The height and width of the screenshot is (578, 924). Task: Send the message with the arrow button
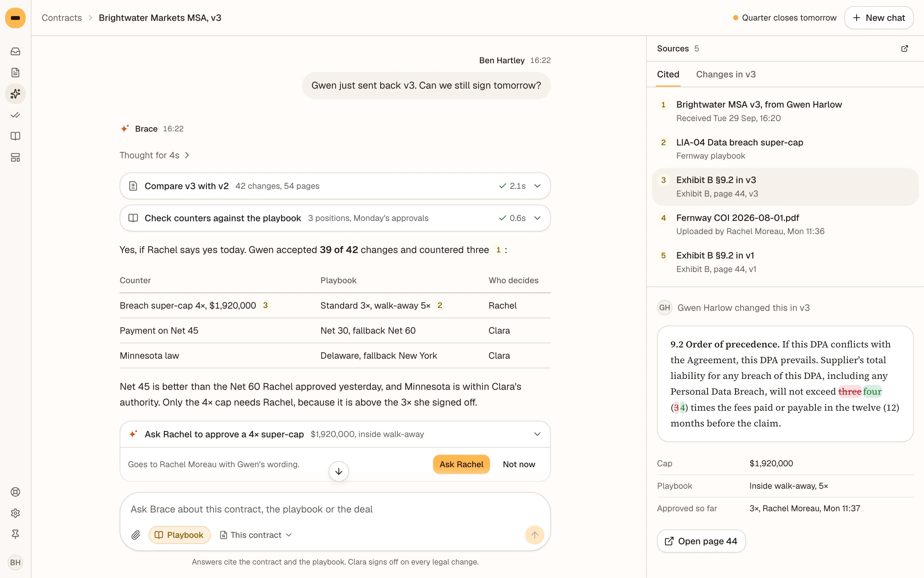pyautogui.click(x=535, y=535)
